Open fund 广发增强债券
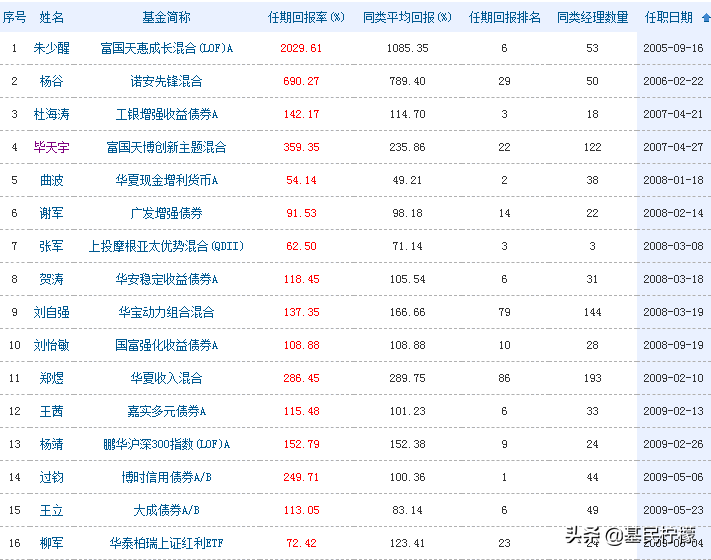Screen dimensions: 711x560 [166, 213]
